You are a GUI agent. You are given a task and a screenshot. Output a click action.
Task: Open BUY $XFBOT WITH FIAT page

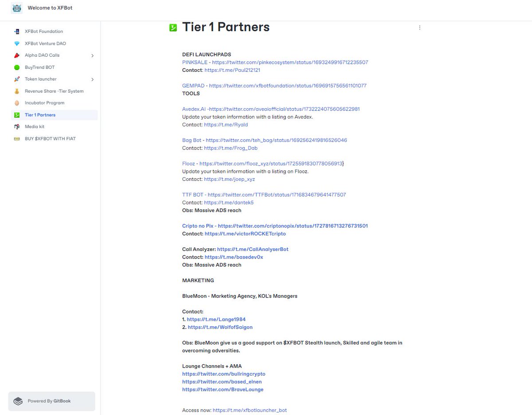[50, 139]
